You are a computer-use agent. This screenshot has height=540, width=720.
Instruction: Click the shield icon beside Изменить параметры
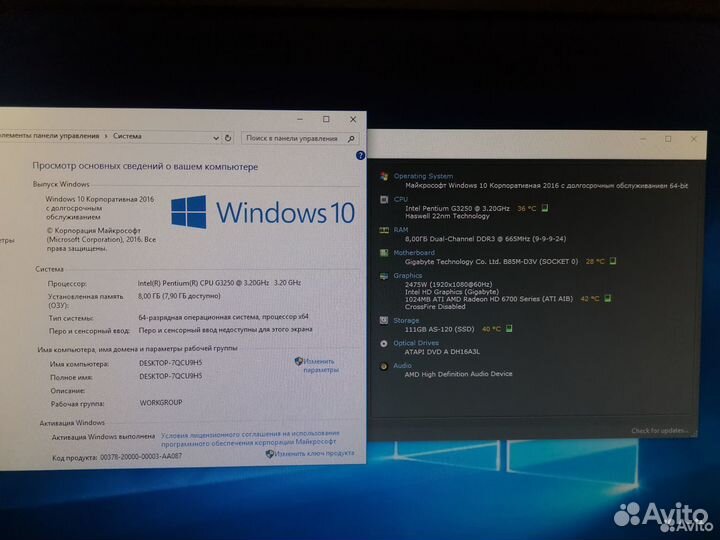[x=298, y=361]
